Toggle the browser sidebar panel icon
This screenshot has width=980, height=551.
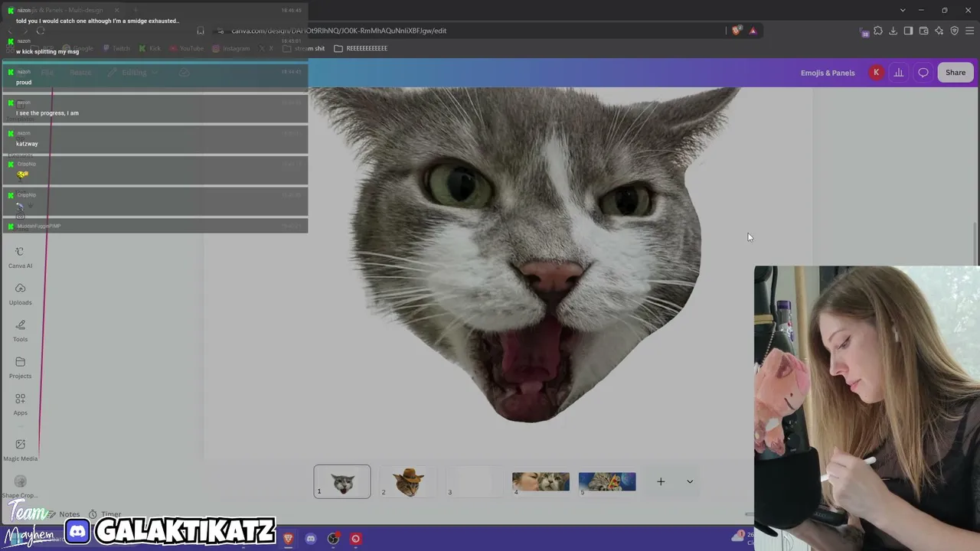tap(908, 31)
